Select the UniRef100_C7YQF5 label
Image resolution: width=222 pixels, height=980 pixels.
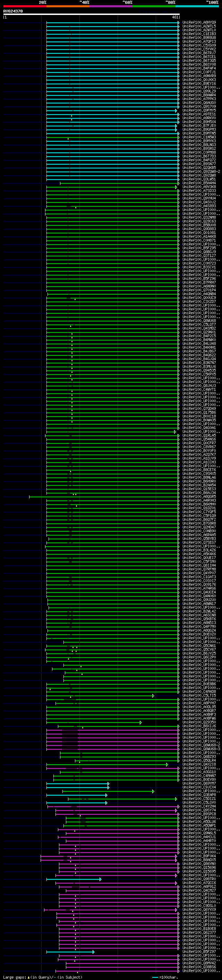click(x=199, y=512)
